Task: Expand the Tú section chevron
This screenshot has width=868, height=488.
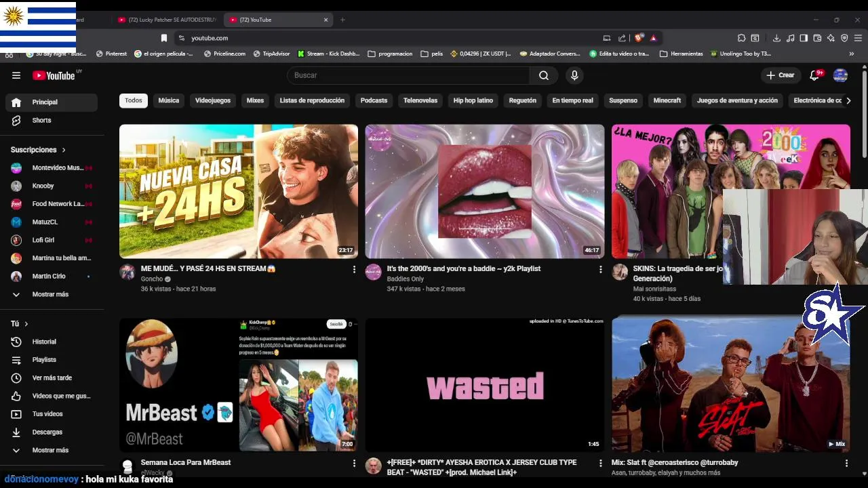Action: point(26,324)
